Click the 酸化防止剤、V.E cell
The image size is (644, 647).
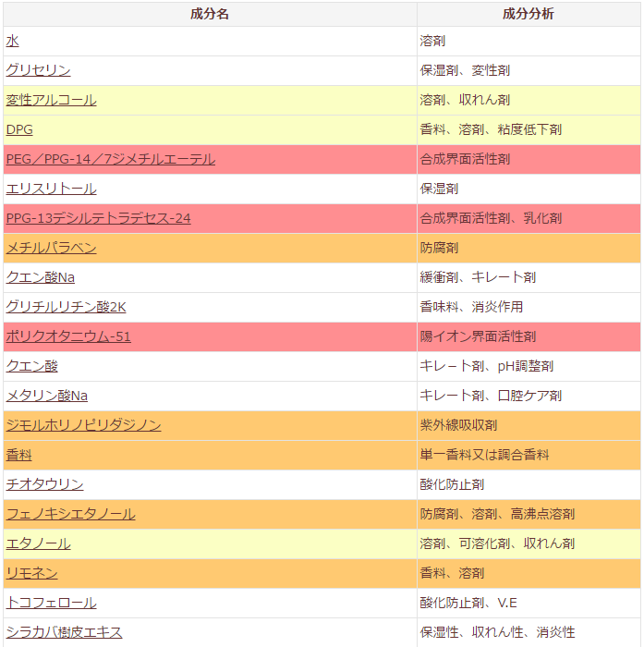tap(529, 604)
